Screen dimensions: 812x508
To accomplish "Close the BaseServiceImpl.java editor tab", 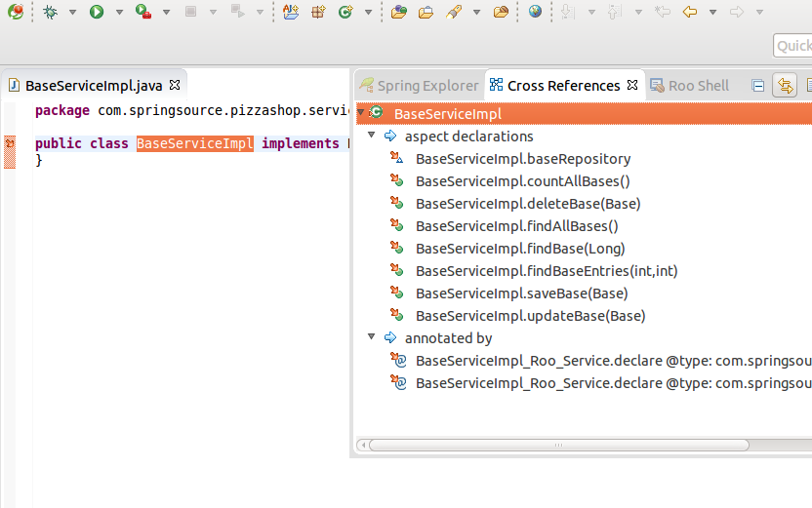I will coord(176,86).
